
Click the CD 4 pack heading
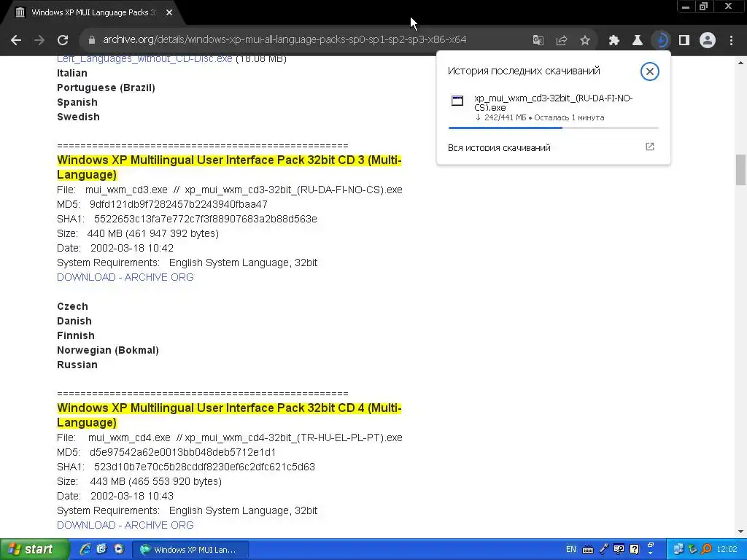point(229,415)
